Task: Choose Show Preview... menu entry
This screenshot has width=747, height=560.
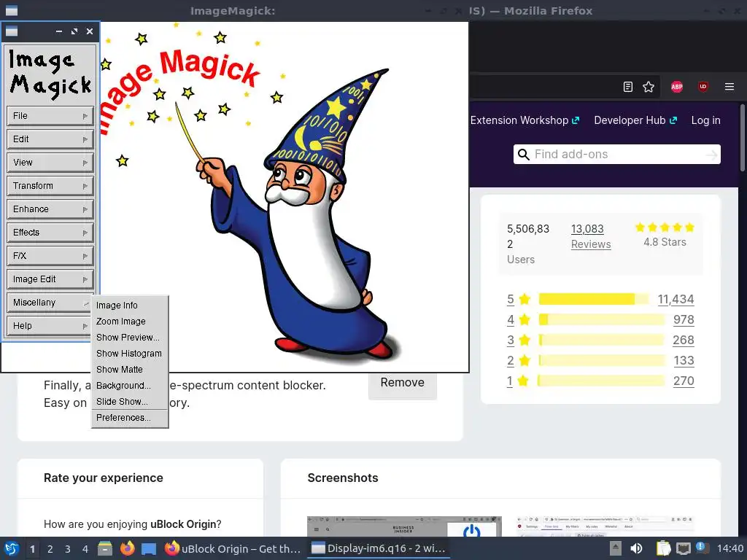Action: point(130,338)
